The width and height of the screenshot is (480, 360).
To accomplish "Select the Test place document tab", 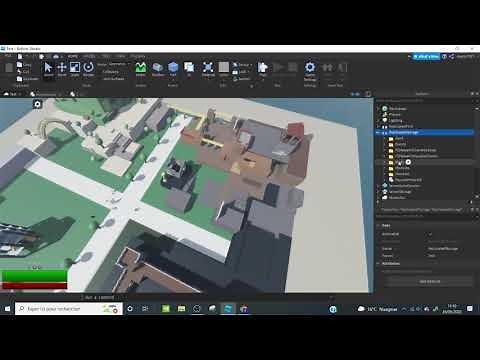I will click(x=13, y=94).
